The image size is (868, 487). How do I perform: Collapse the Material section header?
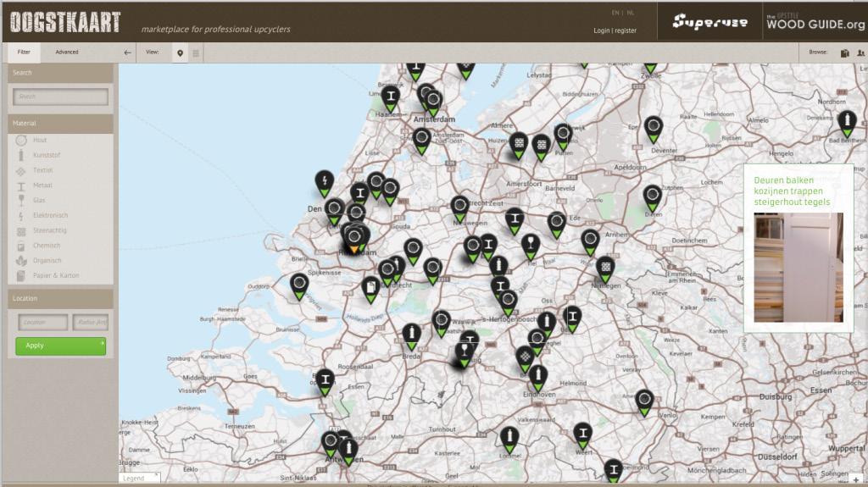[x=60, y=124]
